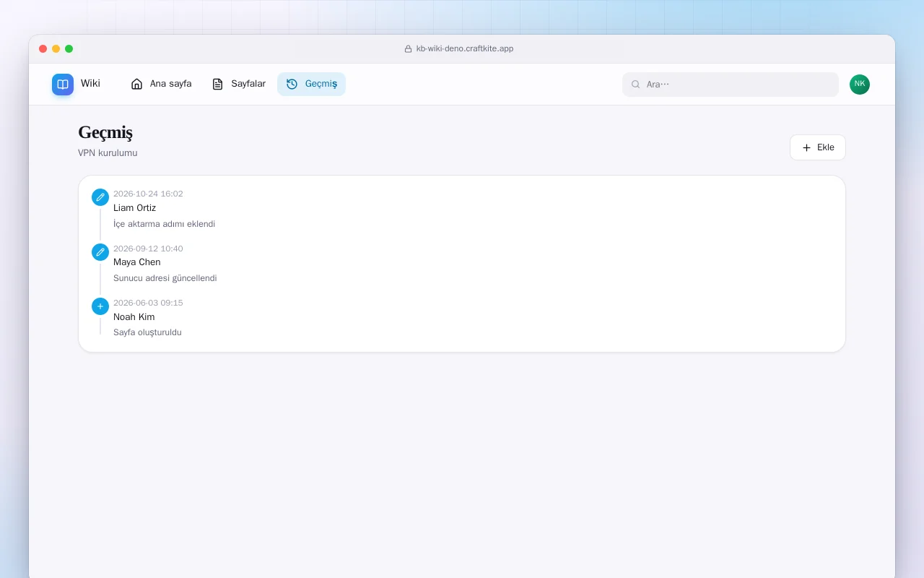Select the Geçmiş tab
Viewport: 924px width, 578px height.
pyautogui.click(x=311, y=84)
